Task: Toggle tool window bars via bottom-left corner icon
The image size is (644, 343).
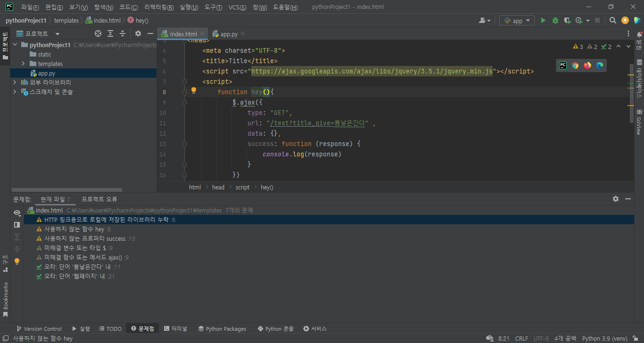Action: [5, 338]
